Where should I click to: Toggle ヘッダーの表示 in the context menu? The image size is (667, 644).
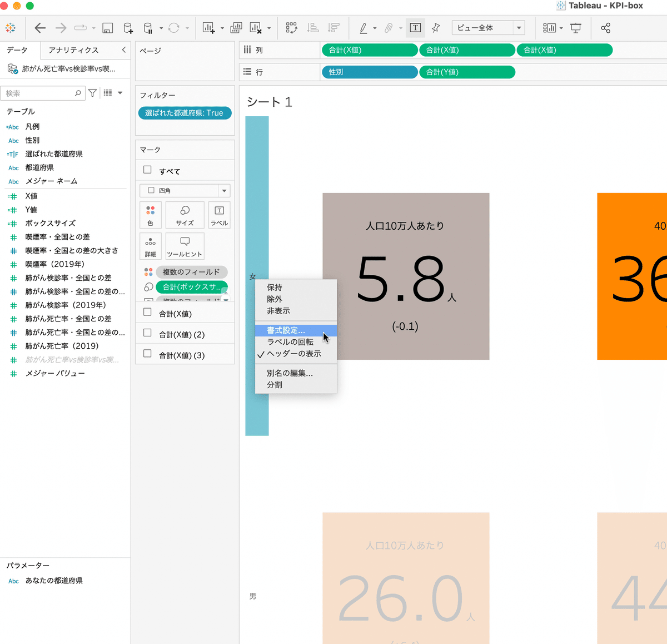tap(296, 354)
